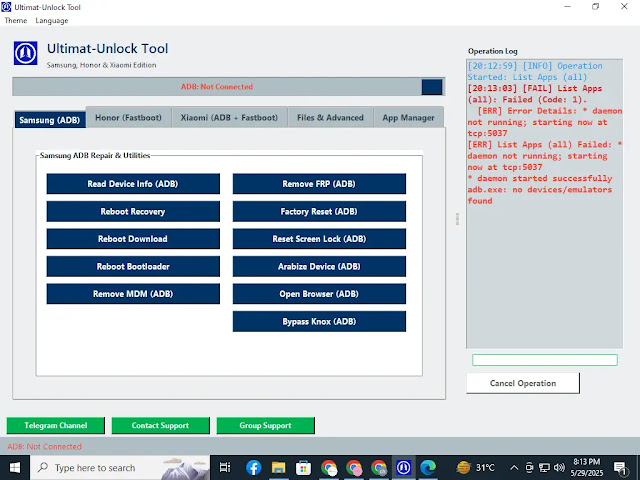Click the Group Support button
640x480 pixels.
[265, 425]
